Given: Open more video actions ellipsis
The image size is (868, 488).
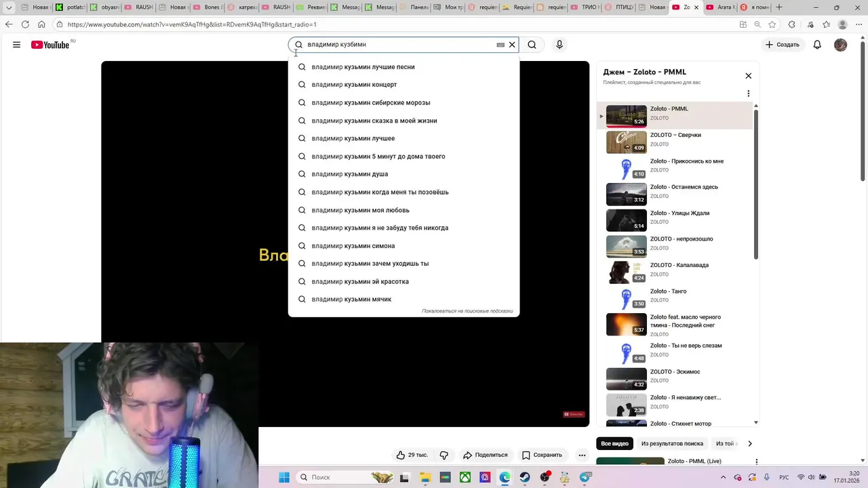Looking at the screenshot, I should (x=582, y=455).
